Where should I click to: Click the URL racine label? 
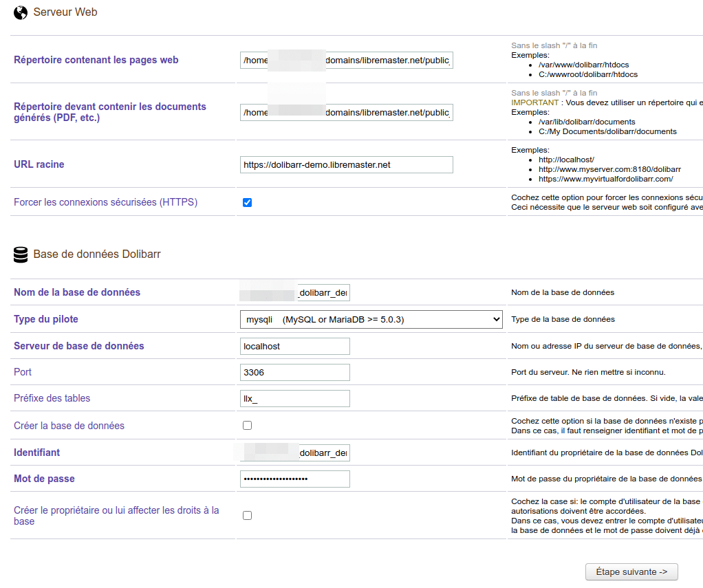pos(39,164)
